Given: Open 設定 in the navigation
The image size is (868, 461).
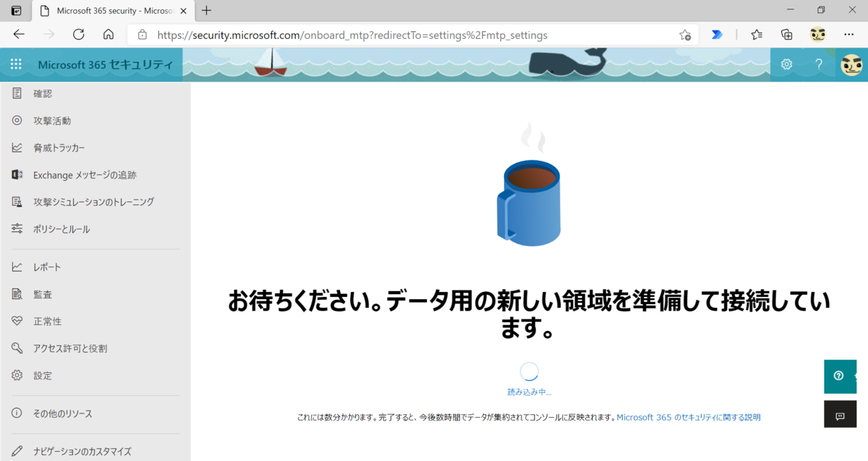Looking at the screenshot, I should [x=43, y=375].
